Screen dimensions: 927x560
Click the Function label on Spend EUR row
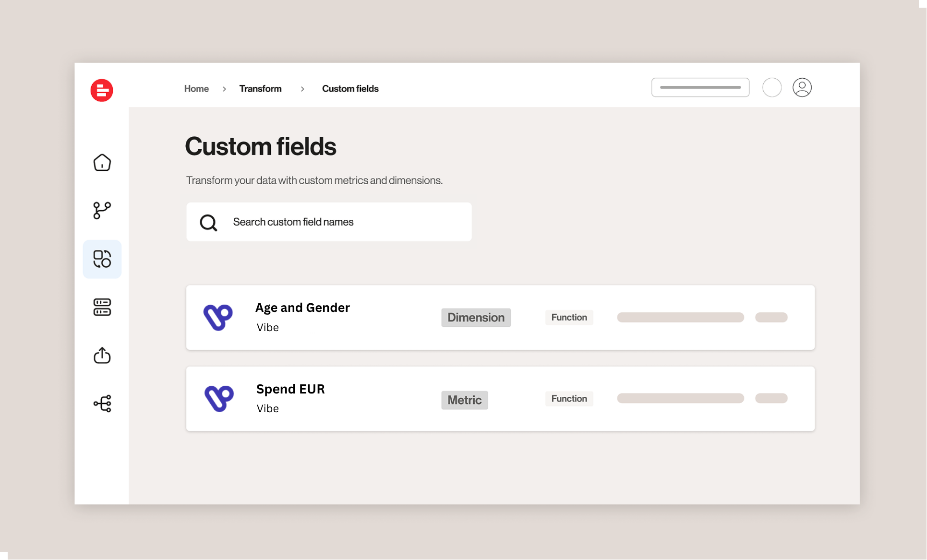pos(569,399)
